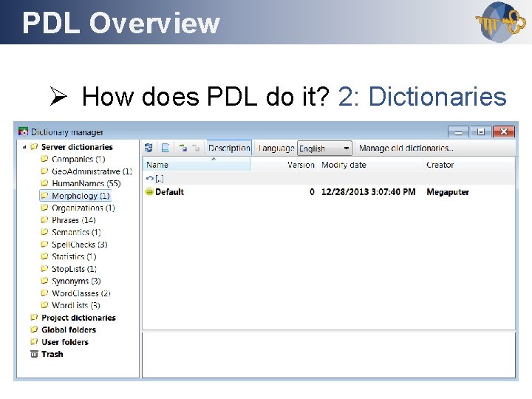Viewport: 532px width, 399px height.
Task: Click the green import arrow toolbar icon
Action: tap(183, 148)
